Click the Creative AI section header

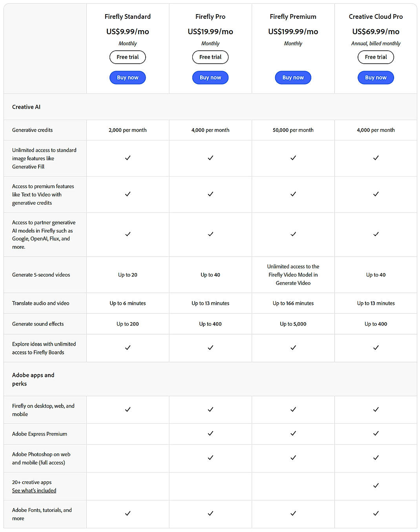[x=26, y=106]
